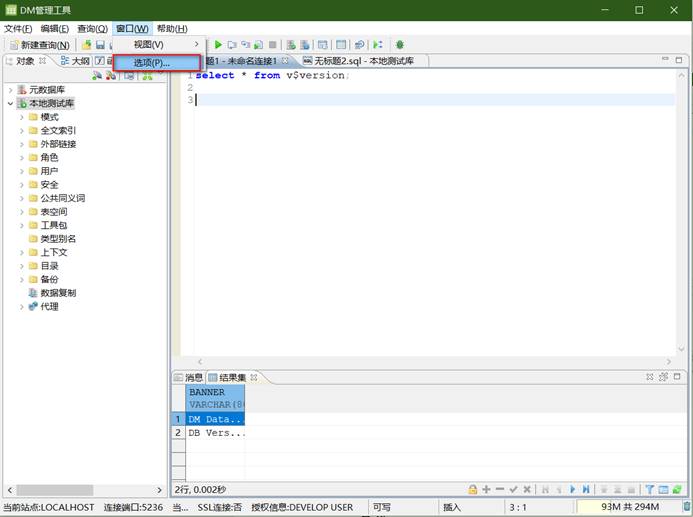The width and height of the screenshot is (693, 517).
Task: Expand the 表空间 tablespace folder
Action: click(22, 212)
